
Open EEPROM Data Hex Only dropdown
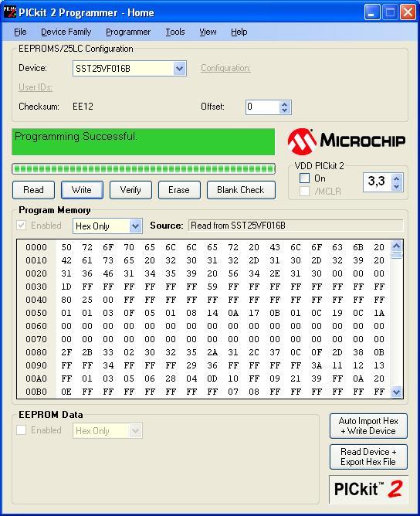pyautogui.click(x=135, y=431)
